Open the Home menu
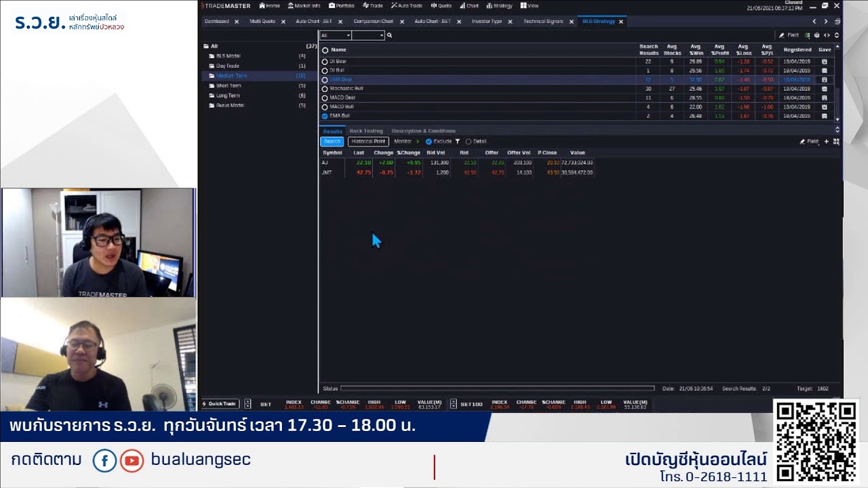The width and height of the screenshot is (868, 488). (269, 5)
